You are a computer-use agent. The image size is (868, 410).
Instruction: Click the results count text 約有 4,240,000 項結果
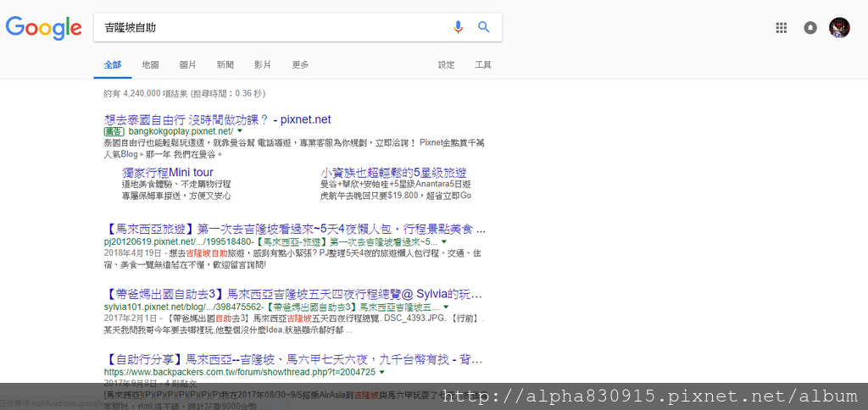click(x=146, y=93)
